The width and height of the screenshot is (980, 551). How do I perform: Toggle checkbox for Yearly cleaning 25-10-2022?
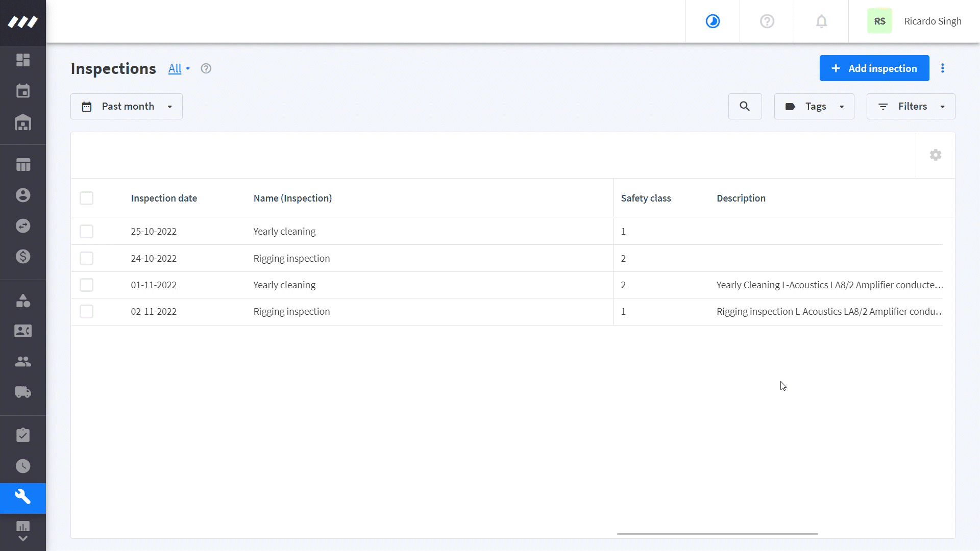click(x=86, y=232)
